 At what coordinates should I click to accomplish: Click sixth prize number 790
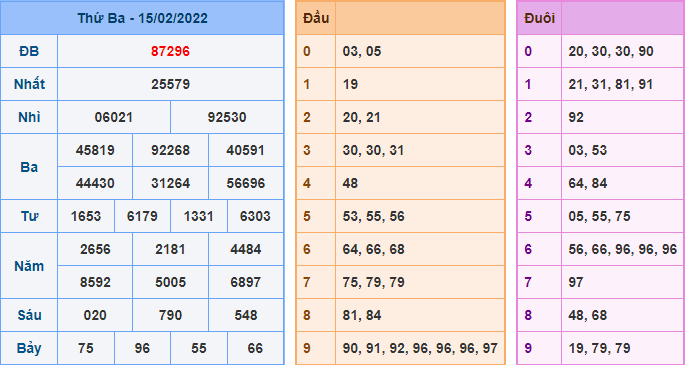pos(170,315)
